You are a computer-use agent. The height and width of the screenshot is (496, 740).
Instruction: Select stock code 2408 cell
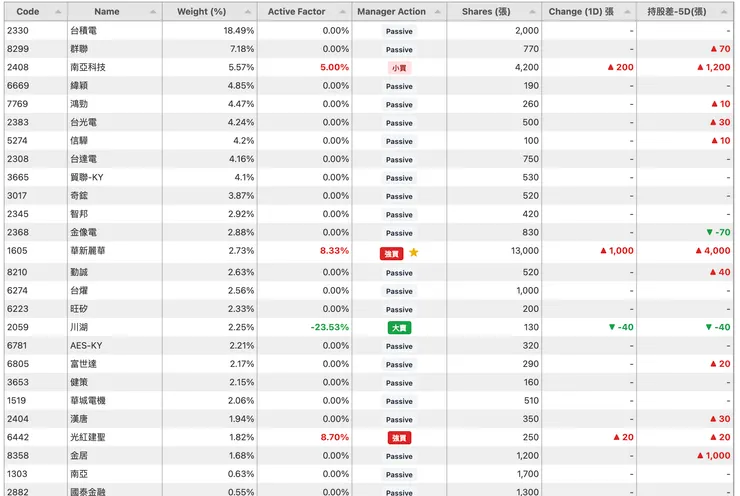click(x=18, y=67)
